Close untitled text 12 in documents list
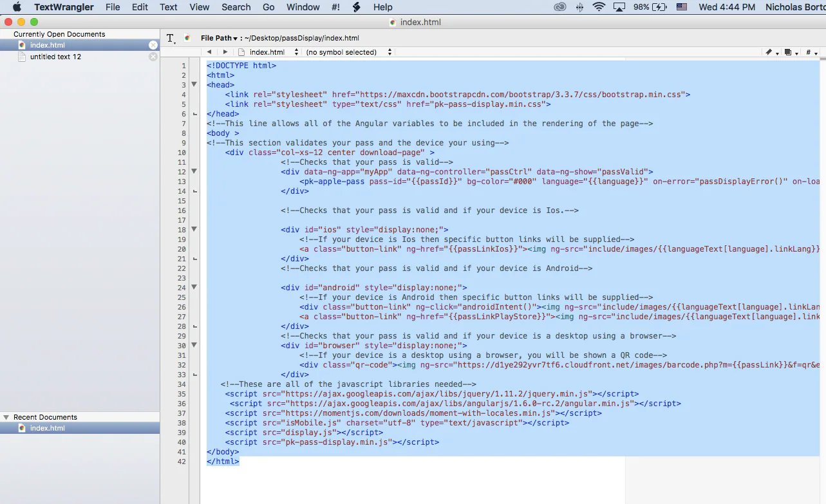The height and width of the screenshot is (504, 826). point(153,57)
